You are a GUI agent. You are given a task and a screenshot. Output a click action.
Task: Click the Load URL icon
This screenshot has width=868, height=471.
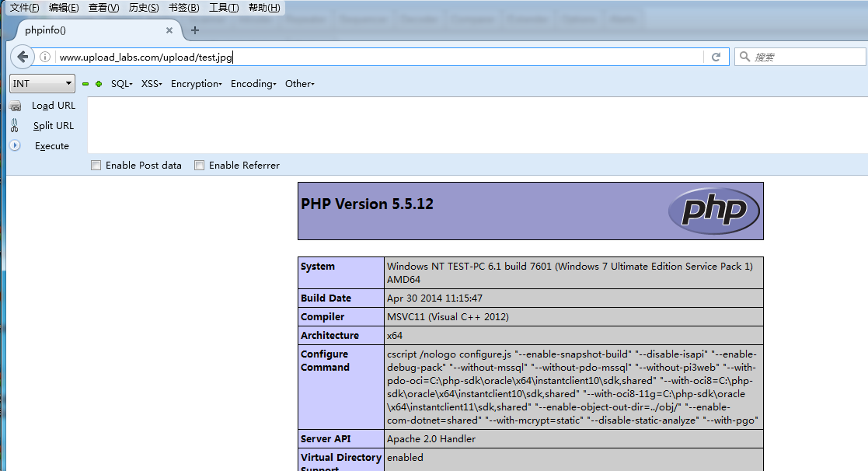tap(16, 106)
